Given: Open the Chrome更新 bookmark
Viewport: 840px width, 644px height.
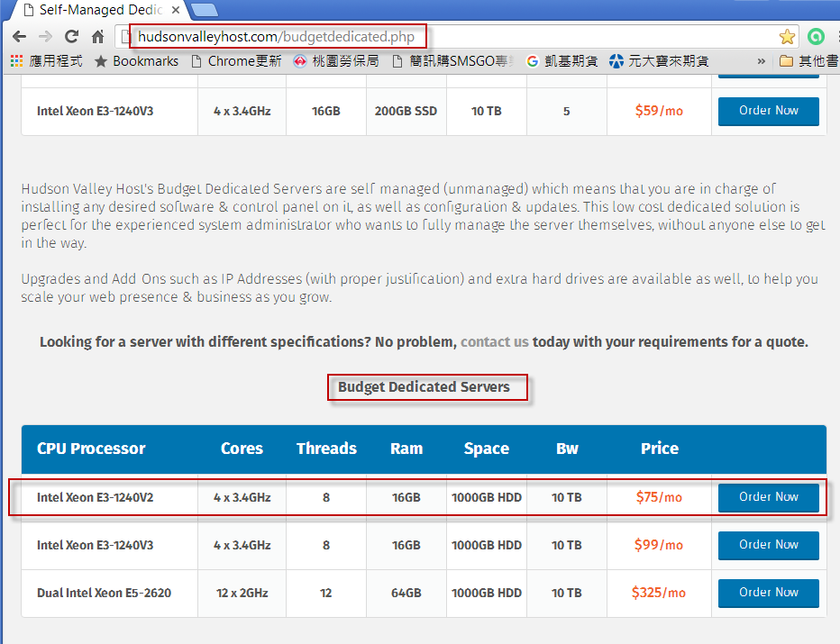Looking at the screenshot, I should pos(236,61).
